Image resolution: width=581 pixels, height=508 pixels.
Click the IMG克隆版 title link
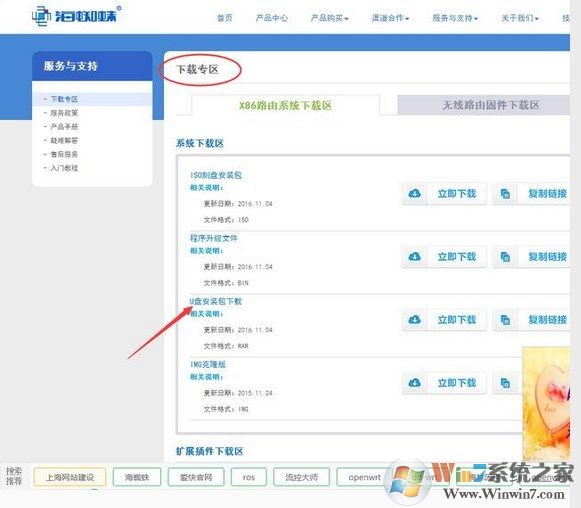click(x=208, y=364)
